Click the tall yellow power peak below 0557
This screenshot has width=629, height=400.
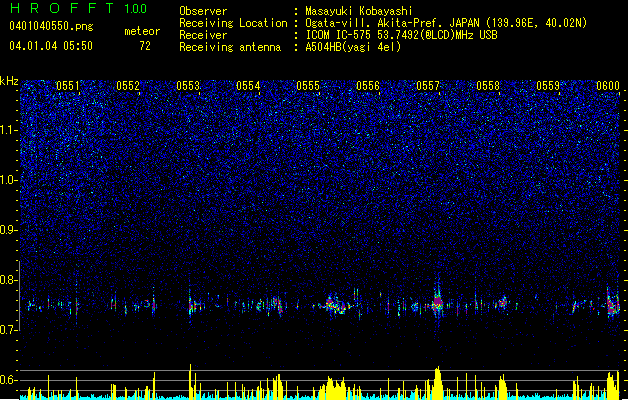click(x=438, y=382)
